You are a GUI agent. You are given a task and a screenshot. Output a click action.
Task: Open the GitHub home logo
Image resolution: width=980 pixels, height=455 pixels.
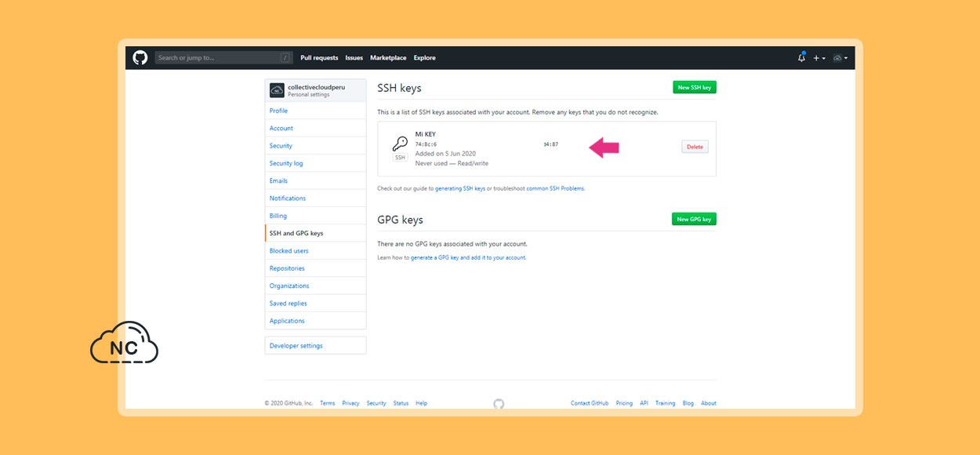(x=140, y=58)
